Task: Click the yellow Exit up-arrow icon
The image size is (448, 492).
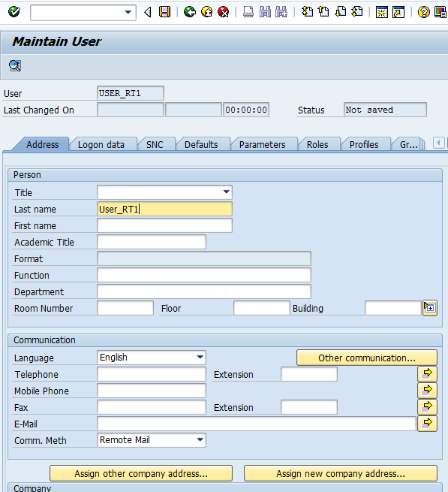Action: pos(206,12)
